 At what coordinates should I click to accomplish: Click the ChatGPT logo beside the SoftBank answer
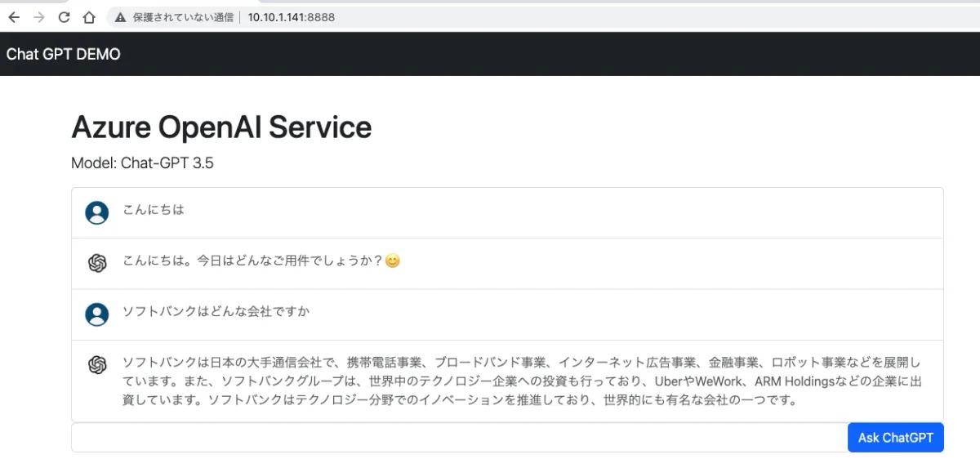point(97,365)
